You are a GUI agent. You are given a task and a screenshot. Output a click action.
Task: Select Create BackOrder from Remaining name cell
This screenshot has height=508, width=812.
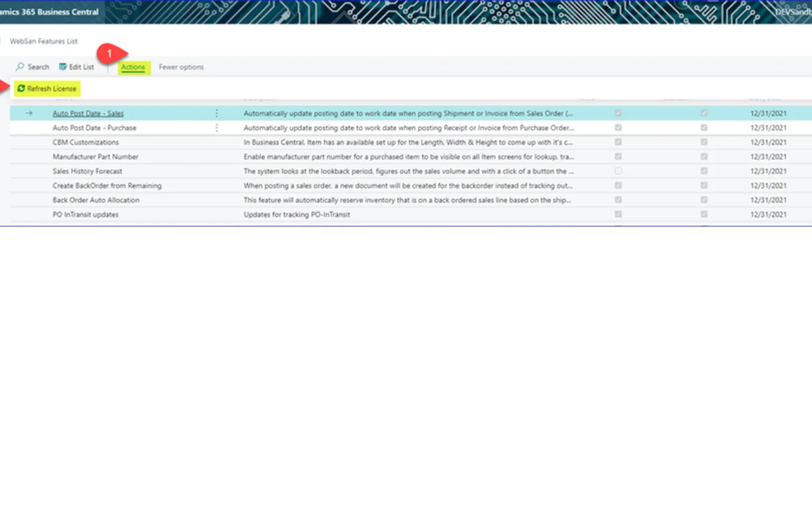pyautogui.click(x=107, y=186)
